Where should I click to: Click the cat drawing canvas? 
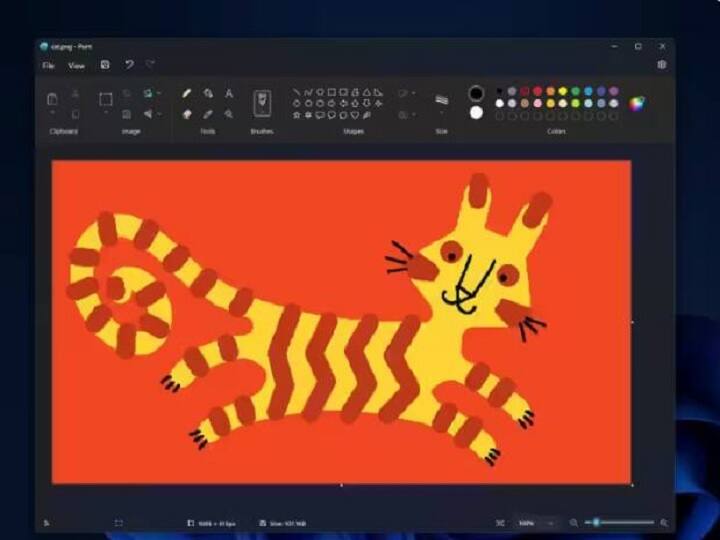coord(342,322)
